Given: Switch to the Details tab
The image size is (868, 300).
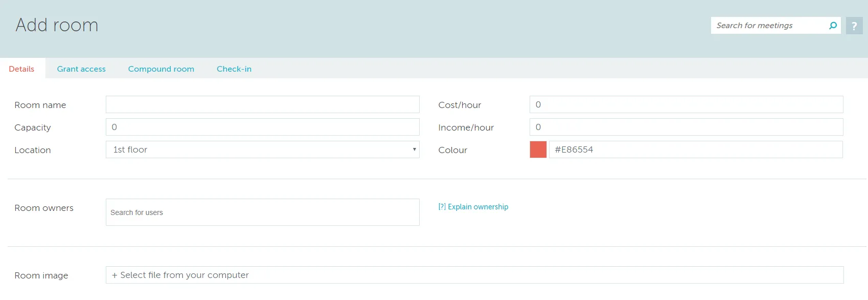Looking at the screenshot, I should pyautogui.click(x=21, y=69).
